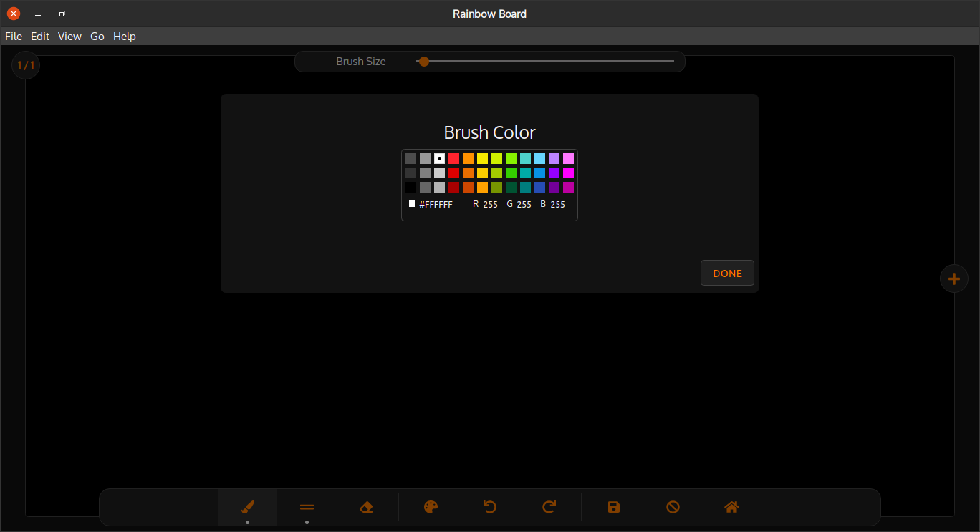Viewport: 980px width, 532px height.
Task: Pick the medium blue swatch in middle row
Action: (539, 173)
